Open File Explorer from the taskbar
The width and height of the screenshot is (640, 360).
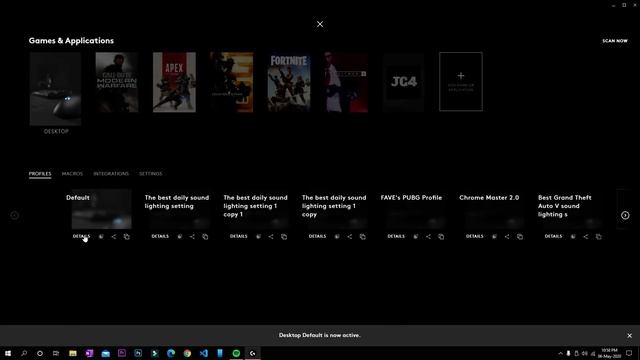click(73, 353)
